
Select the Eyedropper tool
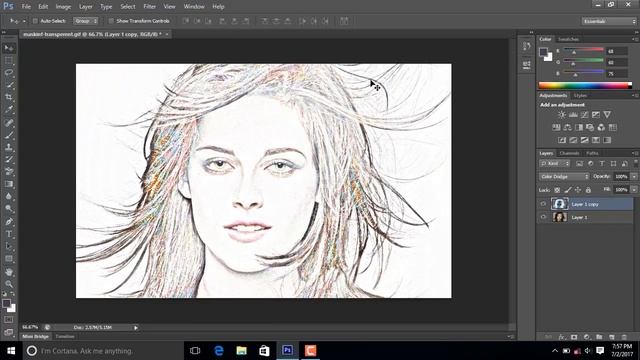coord(9,109)
